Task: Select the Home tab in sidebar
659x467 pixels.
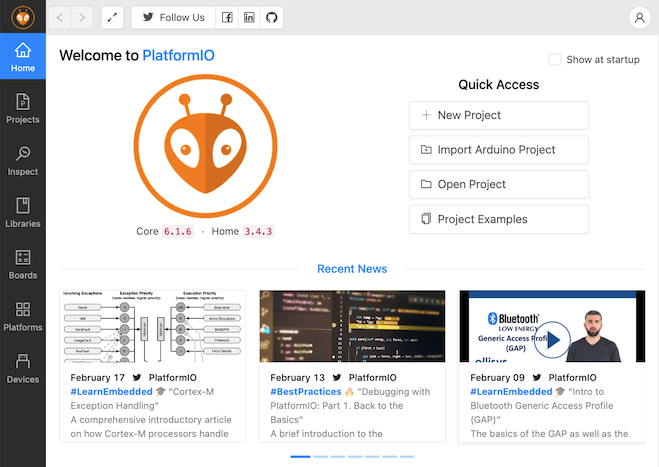Action: point(22,58)
